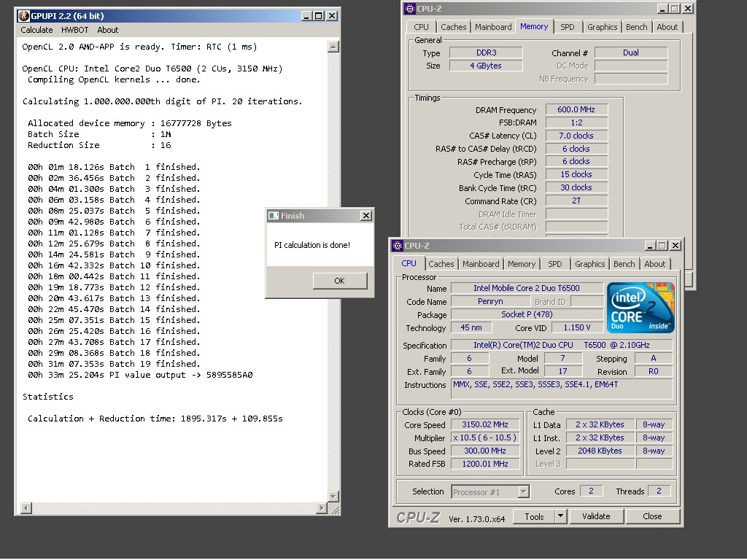
Task: Switch to Memory tab in front CPU-Z
Action: click(521, 264)
